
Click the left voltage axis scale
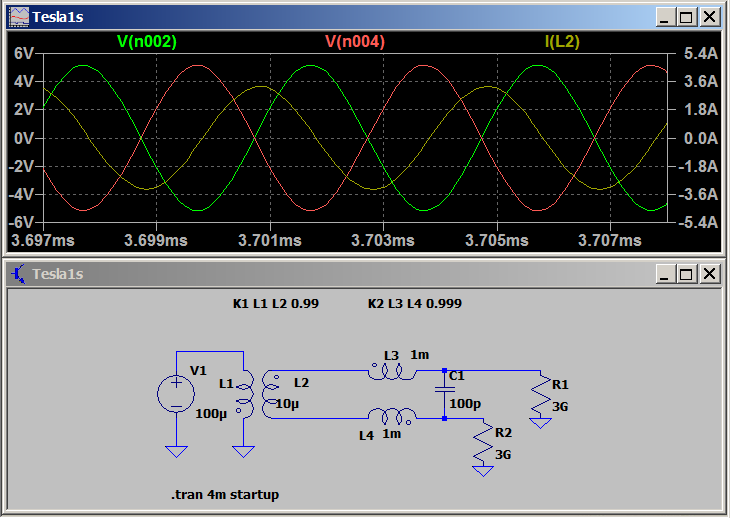22,137
